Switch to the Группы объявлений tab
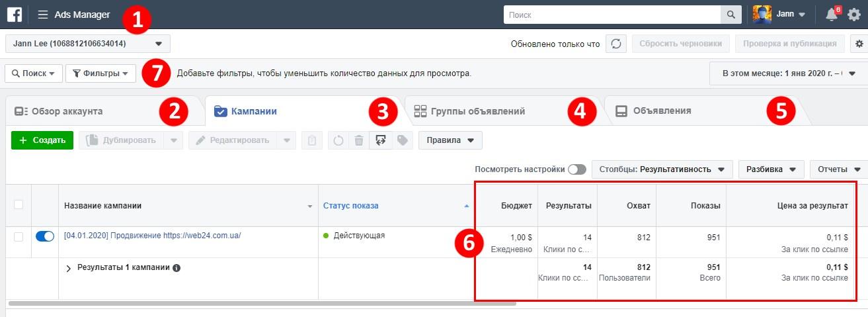 pos(478,111)
